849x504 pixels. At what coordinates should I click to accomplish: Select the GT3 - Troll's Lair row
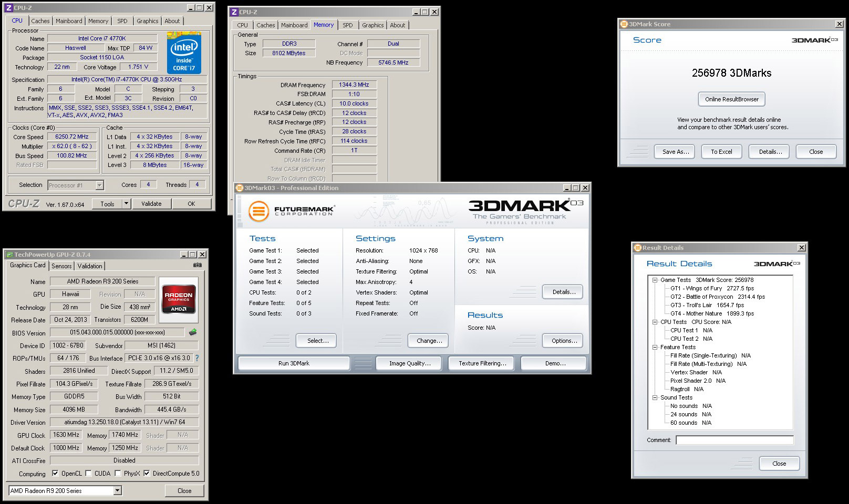click(707, 305)
